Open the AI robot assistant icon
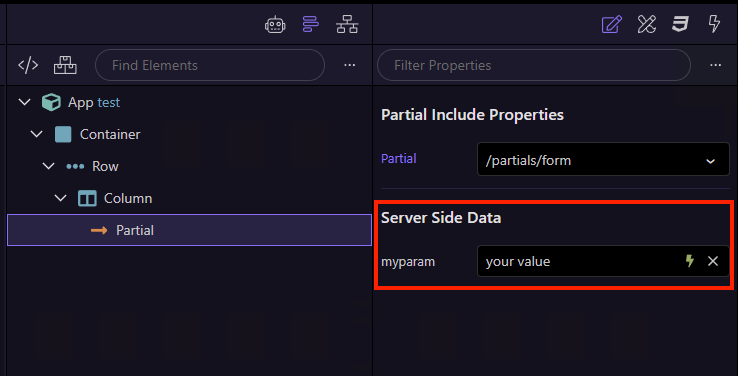 point(275,24)
